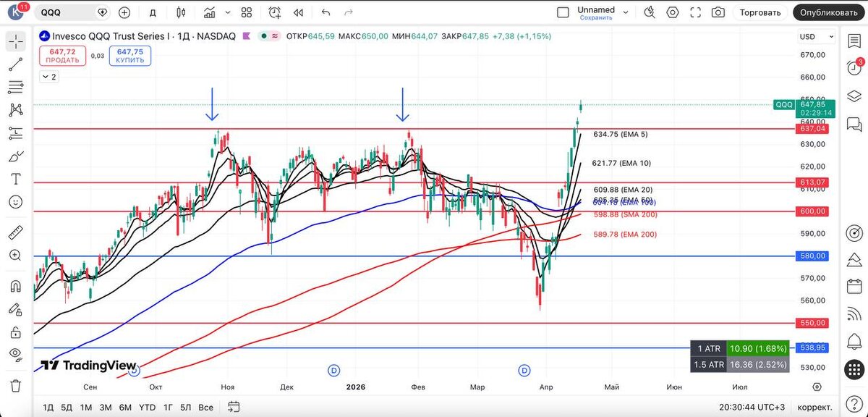Screen dimensions: 868x417
Task: Click the Сохранить save link
Action: coord(596,17)
